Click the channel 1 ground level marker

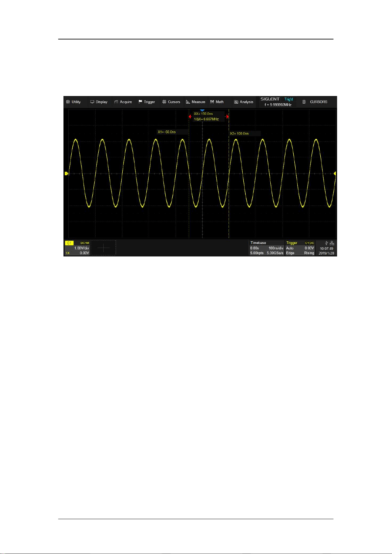(x=66, y=173)
